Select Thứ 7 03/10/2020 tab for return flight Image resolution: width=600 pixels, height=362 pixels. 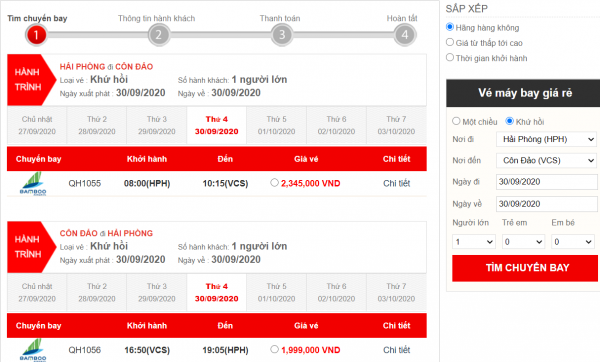tap(396, 292)
